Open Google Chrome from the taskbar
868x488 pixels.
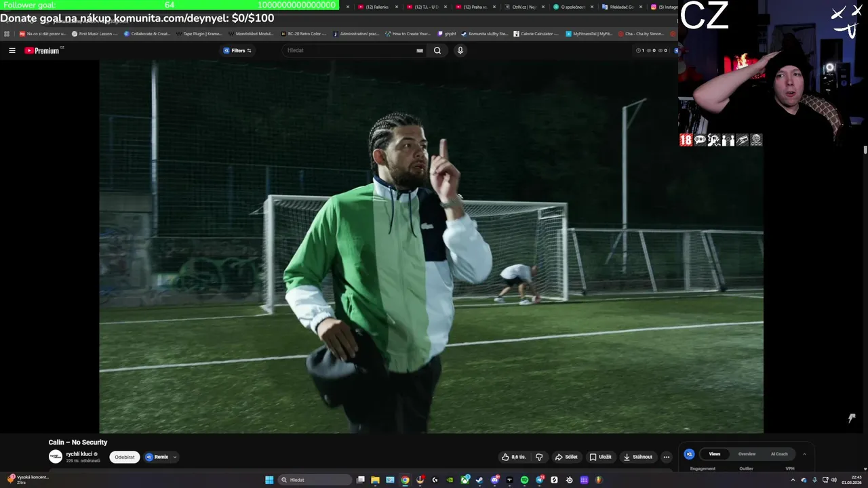pos(405,480)
